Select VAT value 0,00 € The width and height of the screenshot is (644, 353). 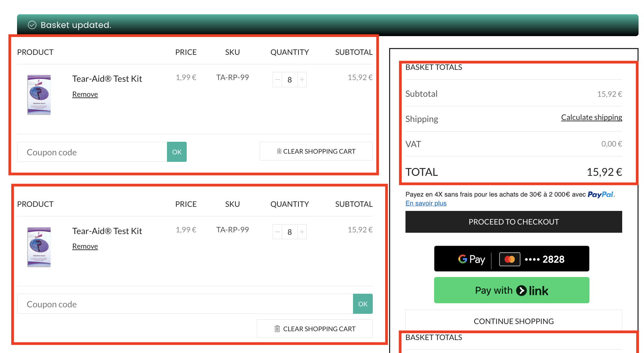[612, 144]
